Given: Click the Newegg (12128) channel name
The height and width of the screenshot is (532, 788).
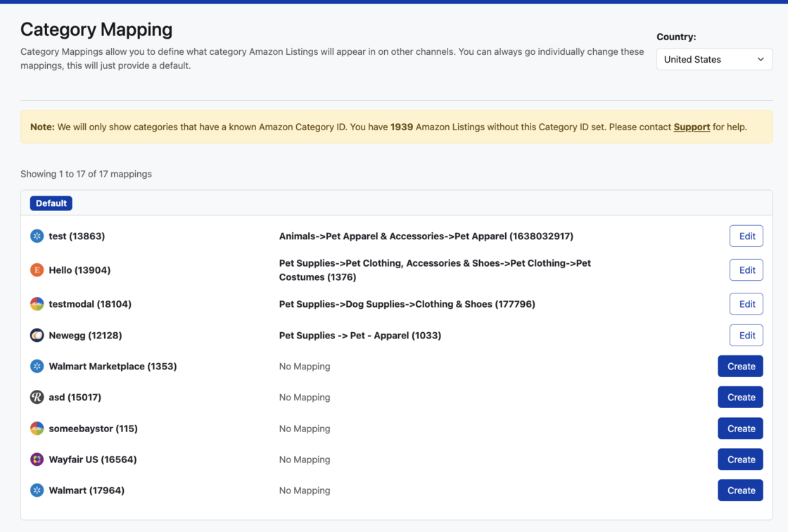Looking at the screenshot, I should coord(85,335).
